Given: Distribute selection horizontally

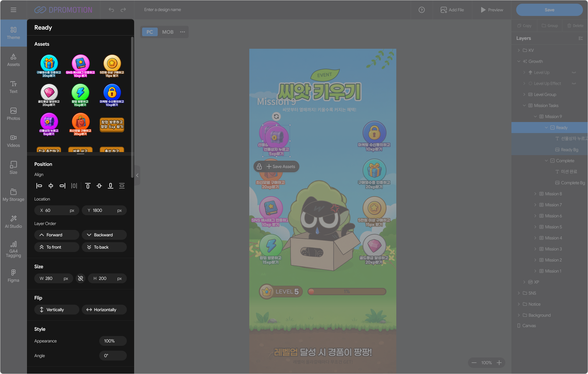Looking at the screenshot, I should click(74, 186).
